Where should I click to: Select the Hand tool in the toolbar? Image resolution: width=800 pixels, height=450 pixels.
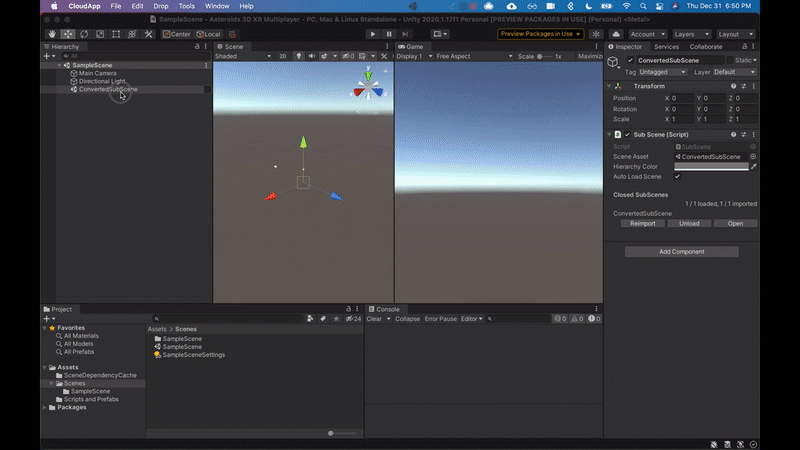pyautogui.click(x=52, y=34)
